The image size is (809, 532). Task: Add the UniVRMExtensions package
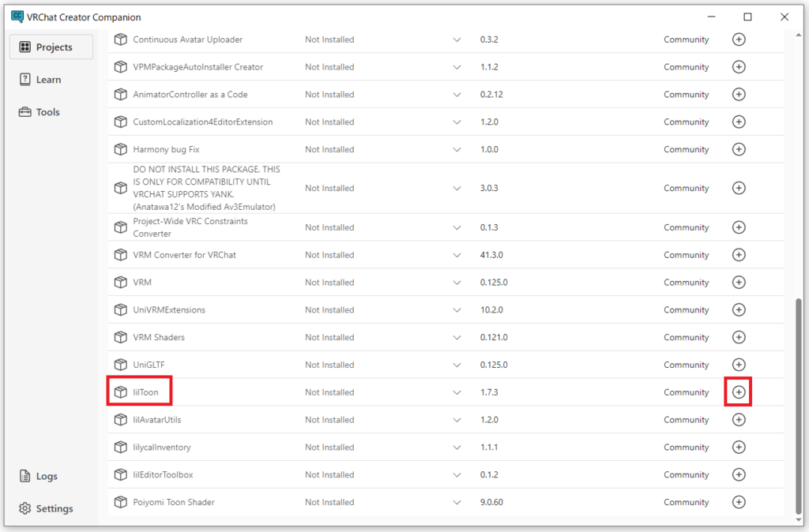click(739, 310)
